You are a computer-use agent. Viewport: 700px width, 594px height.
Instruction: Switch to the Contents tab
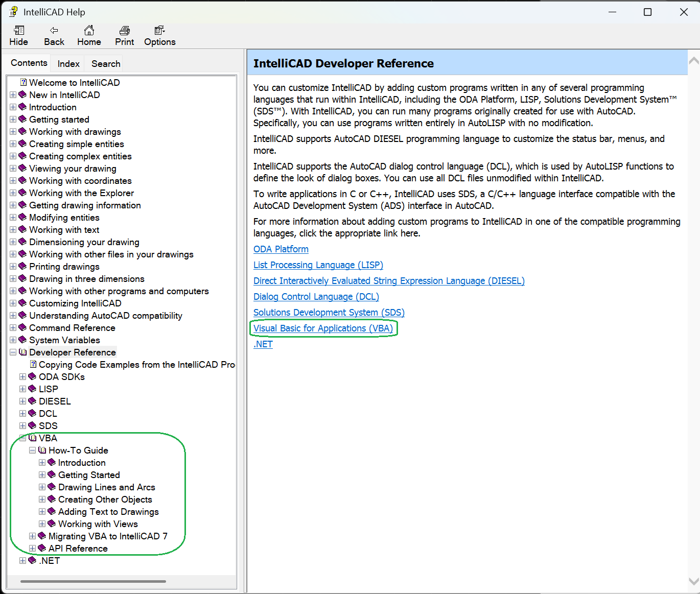tap(29, 63)
